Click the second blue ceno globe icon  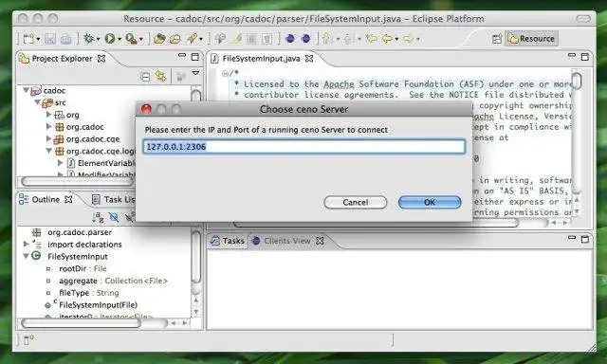pos(305,38)
